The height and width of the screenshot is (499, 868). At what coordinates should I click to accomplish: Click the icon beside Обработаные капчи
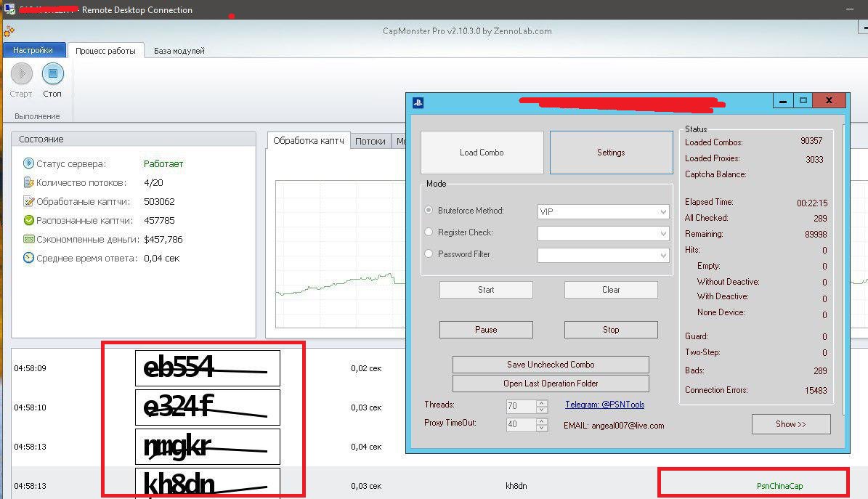point(28,201)
